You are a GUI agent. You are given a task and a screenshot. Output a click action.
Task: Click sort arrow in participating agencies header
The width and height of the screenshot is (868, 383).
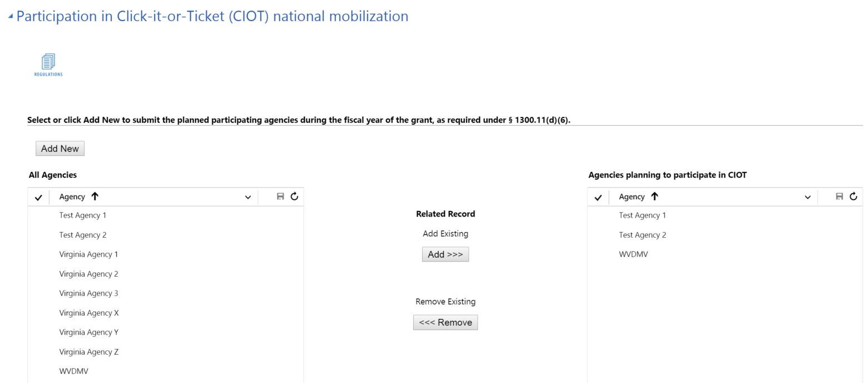pyautogui.click(x=654, y=197)
